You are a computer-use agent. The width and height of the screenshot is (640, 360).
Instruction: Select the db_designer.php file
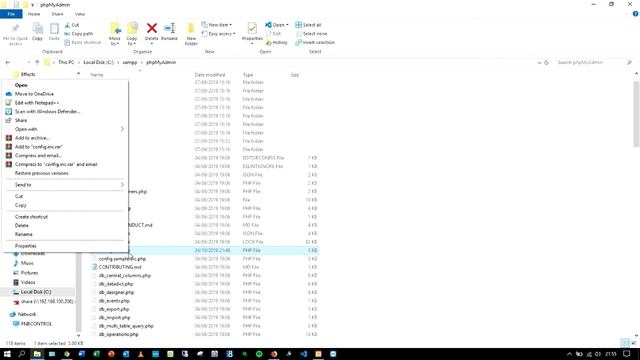tap(116, 292)
